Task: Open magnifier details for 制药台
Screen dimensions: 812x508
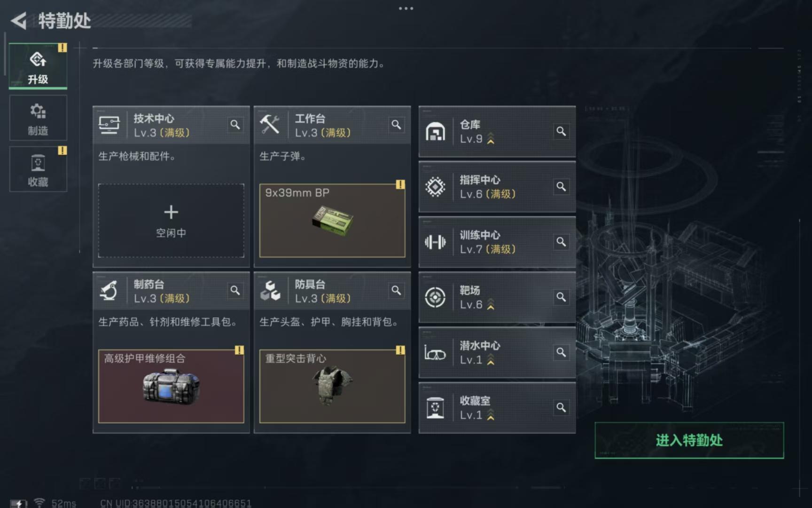Action: click(x=235, y=291)
